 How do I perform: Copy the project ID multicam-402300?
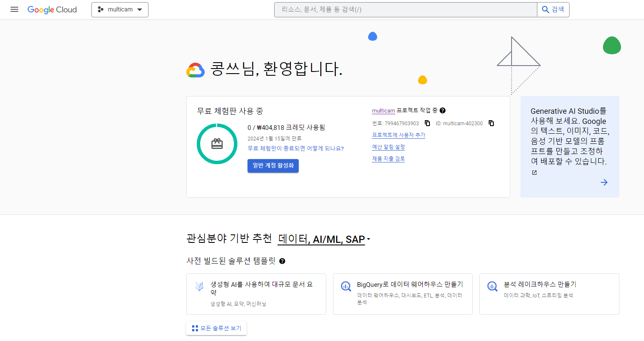[491, 123]
